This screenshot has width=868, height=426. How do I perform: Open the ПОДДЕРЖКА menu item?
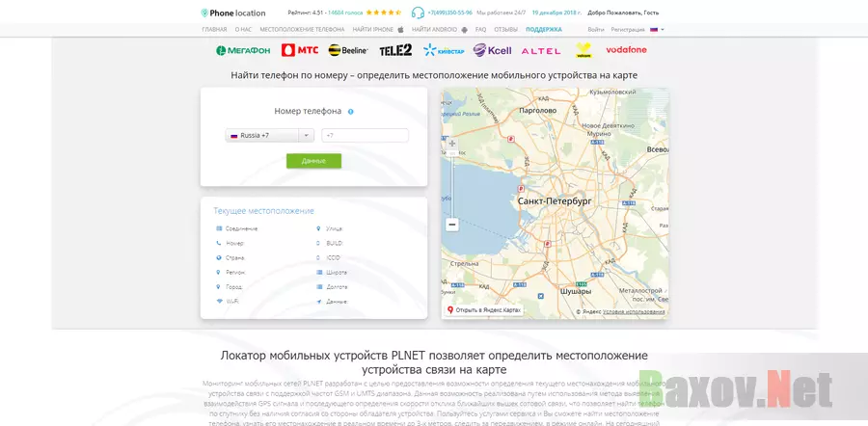[544, 29]
